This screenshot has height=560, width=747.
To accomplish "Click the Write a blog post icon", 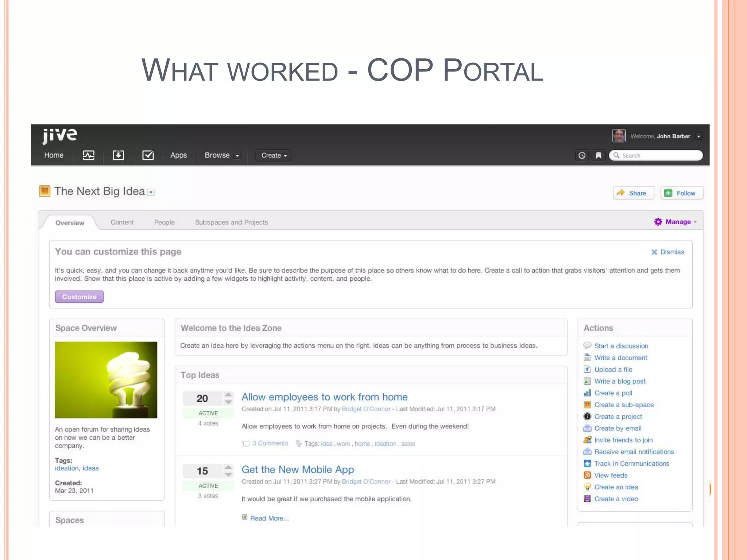I will 587,381.
